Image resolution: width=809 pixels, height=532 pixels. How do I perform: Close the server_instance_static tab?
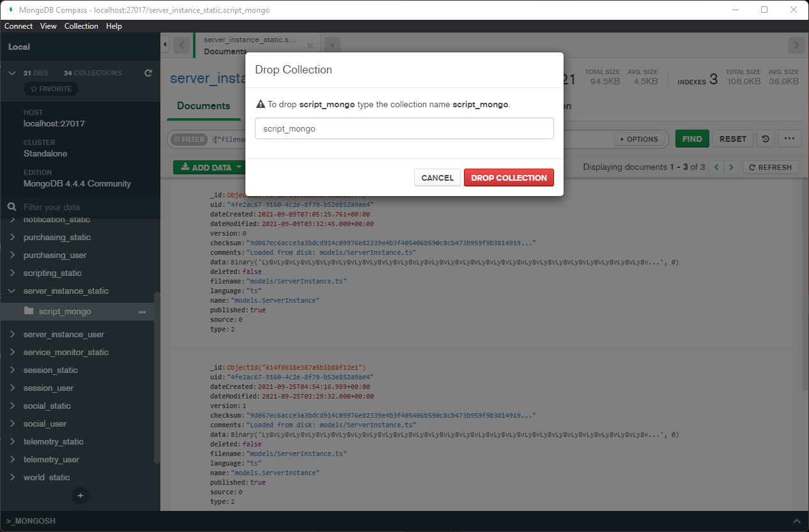click(x=310, y=46)
